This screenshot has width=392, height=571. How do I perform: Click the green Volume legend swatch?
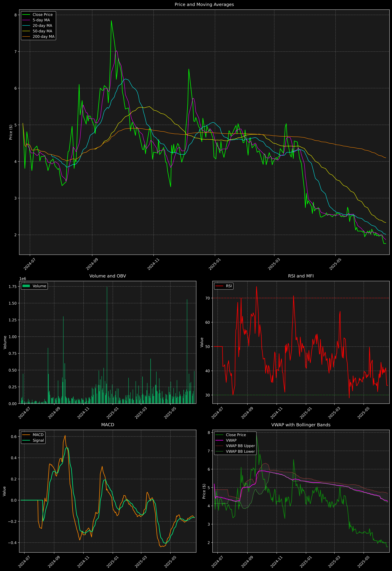[26, 286]
